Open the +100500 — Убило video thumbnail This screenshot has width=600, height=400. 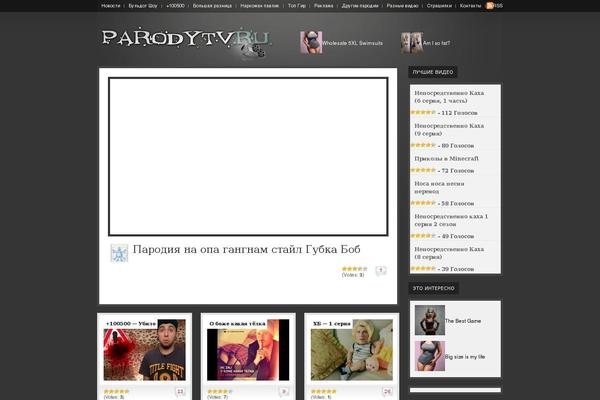point(145,350)
